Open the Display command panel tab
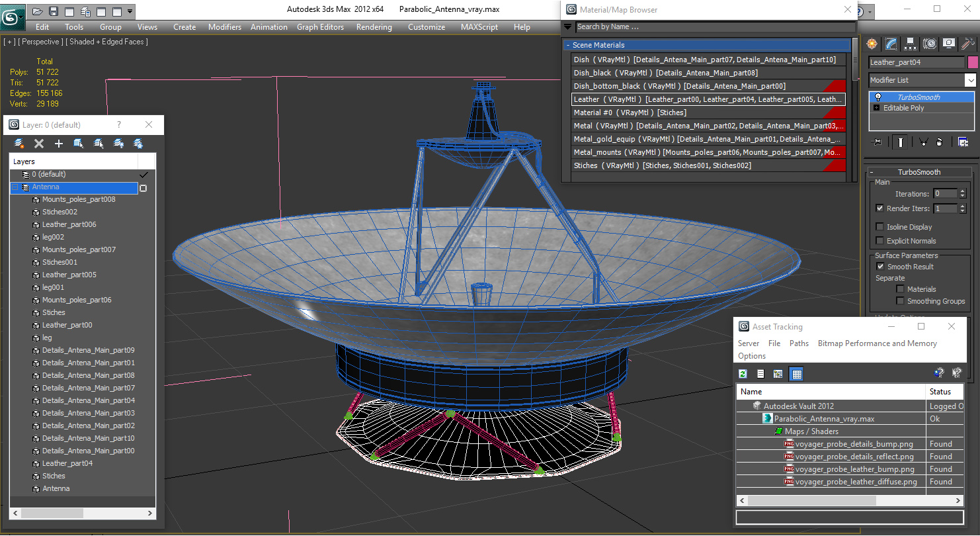The width and height of the screenshot is (980, 536). [949, 44]
